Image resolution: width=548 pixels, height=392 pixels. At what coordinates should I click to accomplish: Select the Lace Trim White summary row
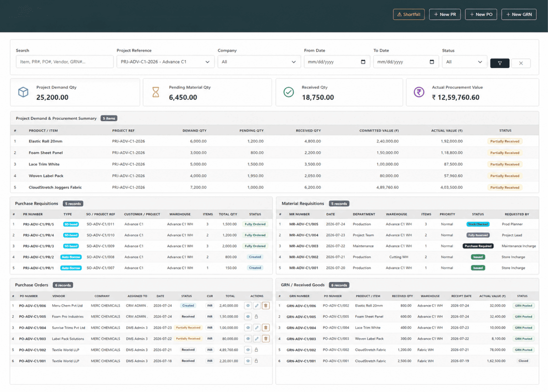(x=274, y=164)
